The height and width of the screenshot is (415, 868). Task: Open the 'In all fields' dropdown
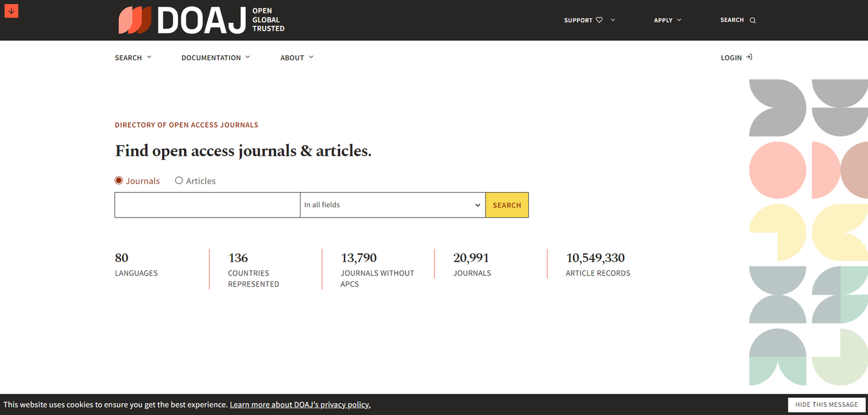(x=392, y=205)
